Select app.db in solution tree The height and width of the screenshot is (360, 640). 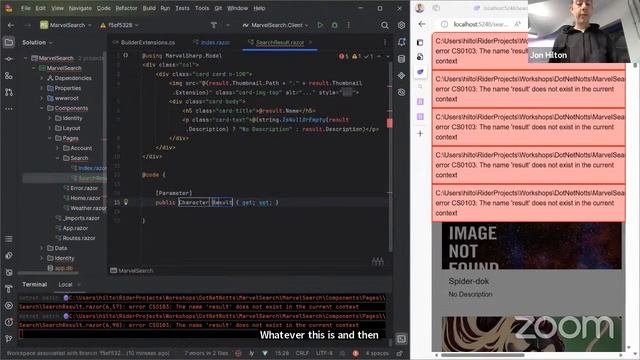(x=60, y=268)
